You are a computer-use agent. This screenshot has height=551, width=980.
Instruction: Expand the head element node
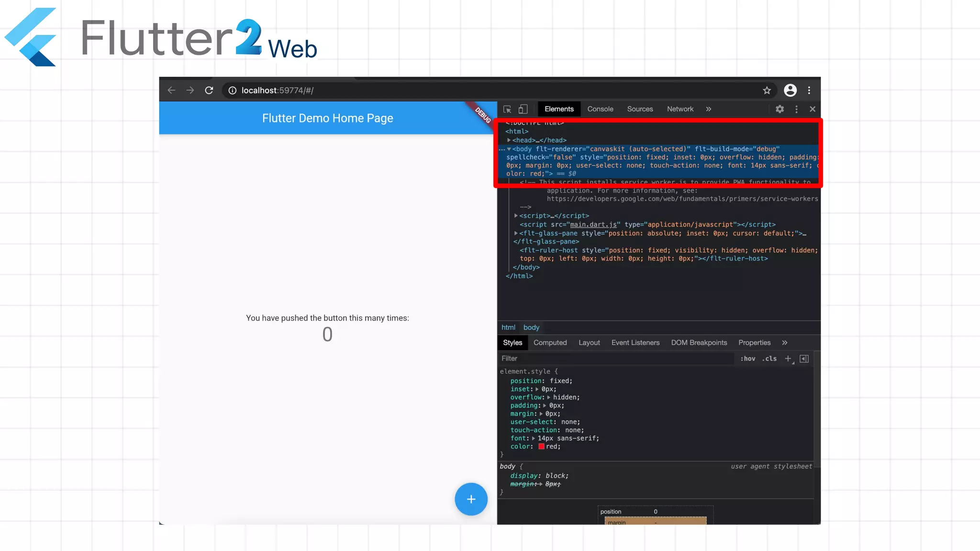509,140
